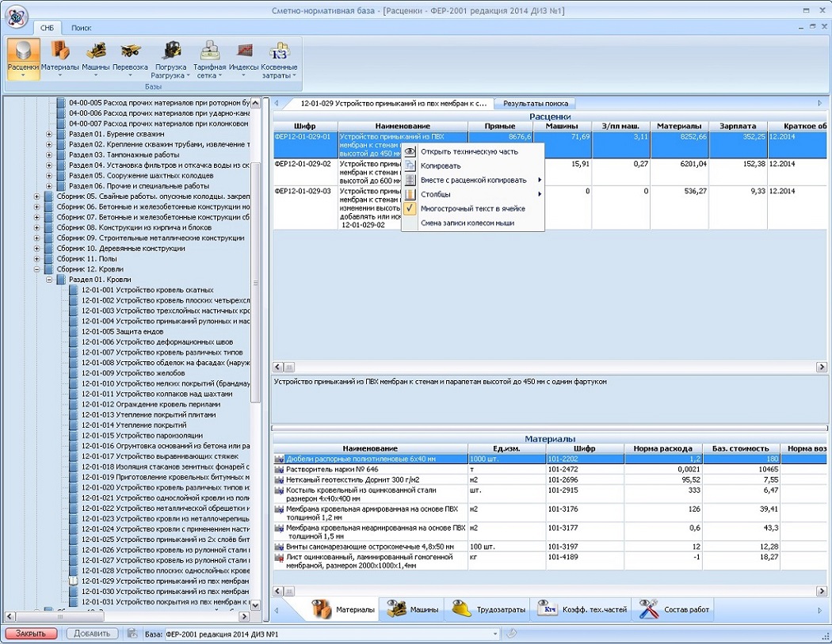Expand Раздел 01. Бурение скважин node

tap(49, 134)
